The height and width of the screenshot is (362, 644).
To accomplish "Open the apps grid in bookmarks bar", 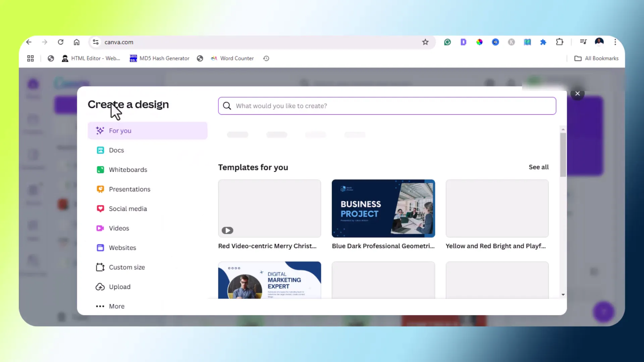I will click(31, 58).
